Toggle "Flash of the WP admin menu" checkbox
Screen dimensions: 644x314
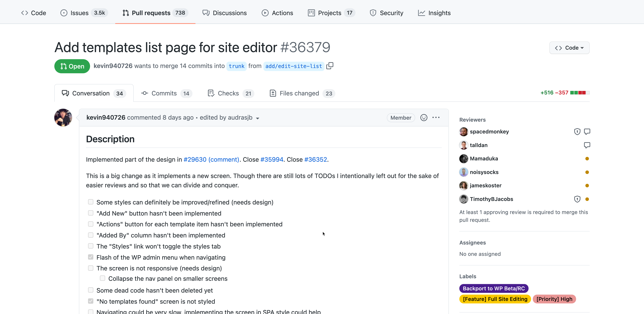(91, 257)
